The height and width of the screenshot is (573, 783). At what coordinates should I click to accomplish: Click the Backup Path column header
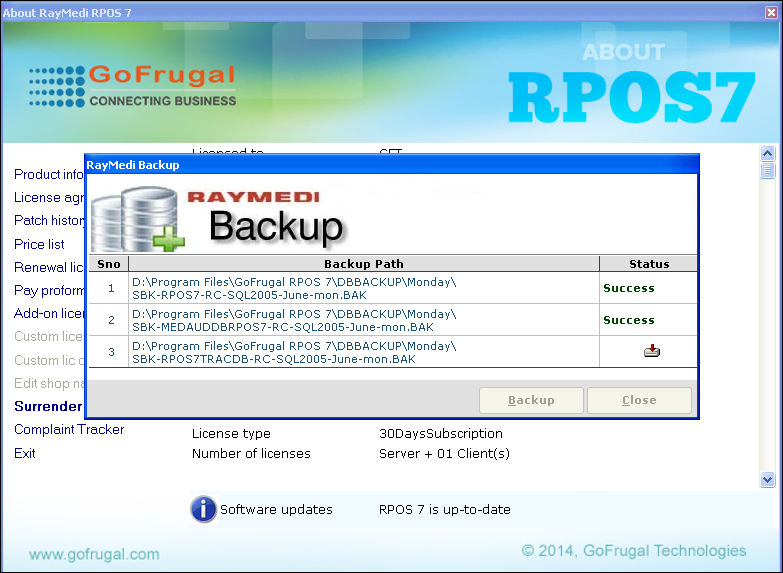pos(364,264)
